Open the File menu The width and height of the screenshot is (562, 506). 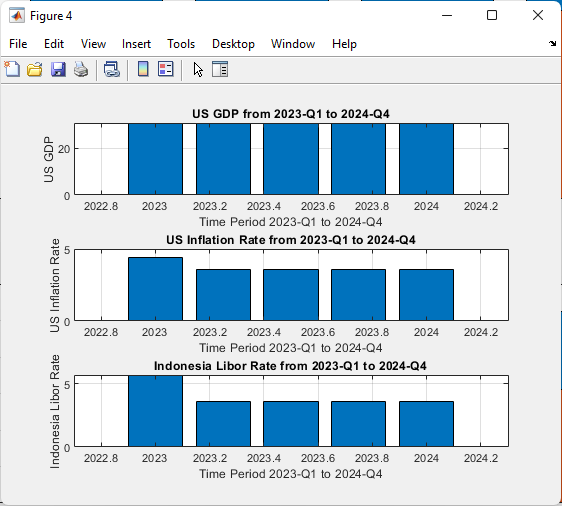click(x=18, y=44)
